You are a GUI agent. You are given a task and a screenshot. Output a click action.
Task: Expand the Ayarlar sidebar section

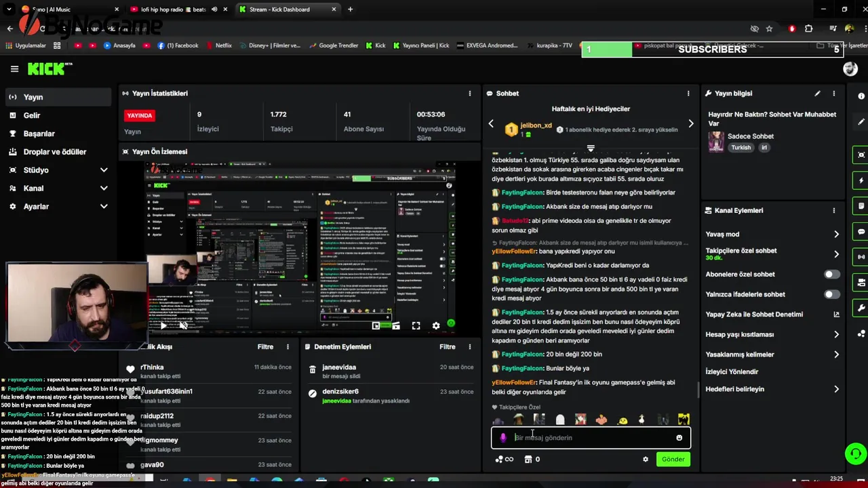coord(58,206)
